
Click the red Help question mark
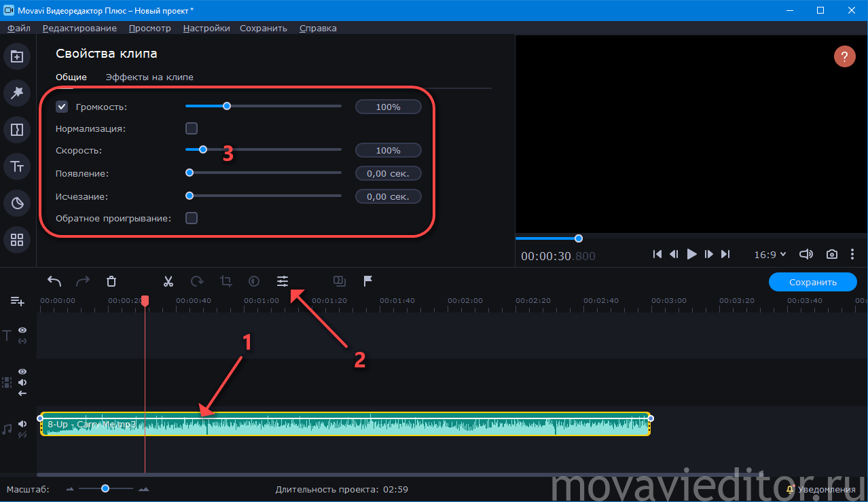[x=845, y=56]
